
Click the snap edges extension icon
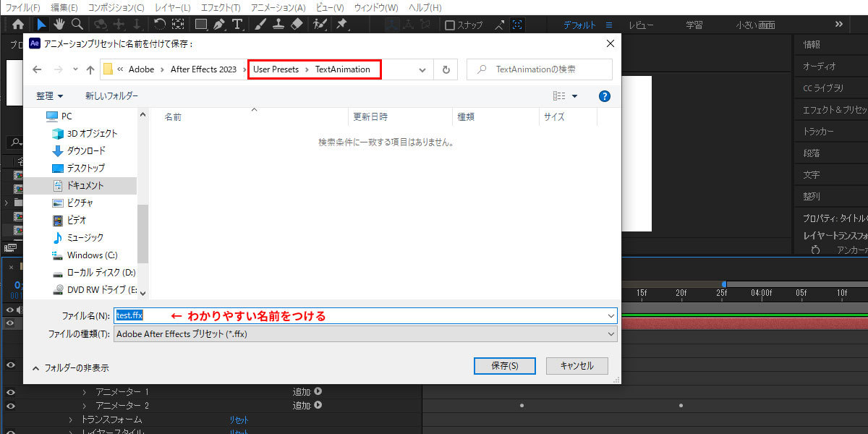coord(500,25)
